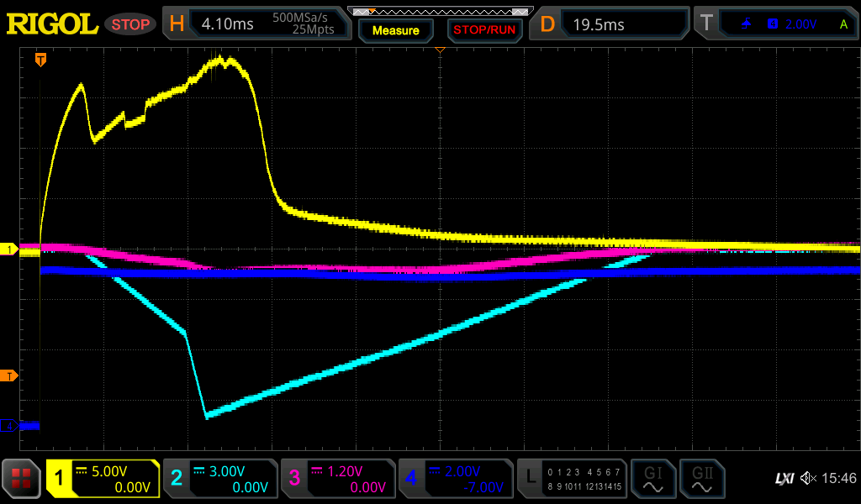Click the LXI network status icon
The height and width of the screenshot is (504, 861).
pos(784,478)
